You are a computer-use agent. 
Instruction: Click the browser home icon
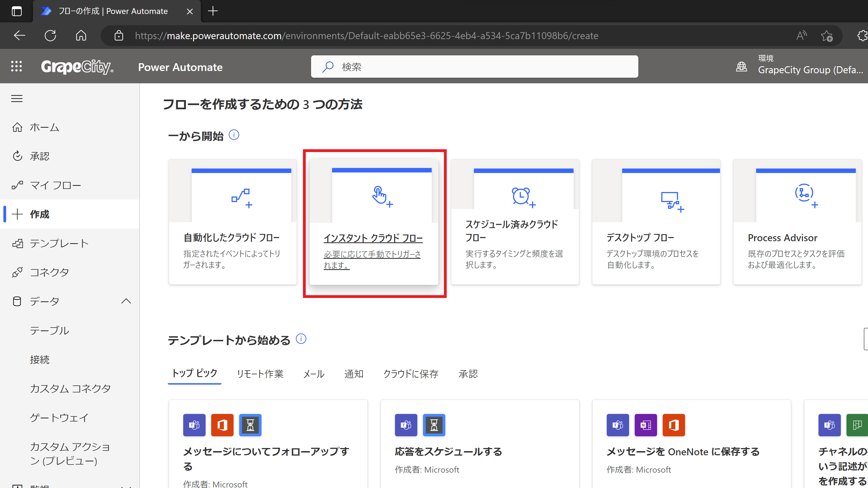pos(81,35)
